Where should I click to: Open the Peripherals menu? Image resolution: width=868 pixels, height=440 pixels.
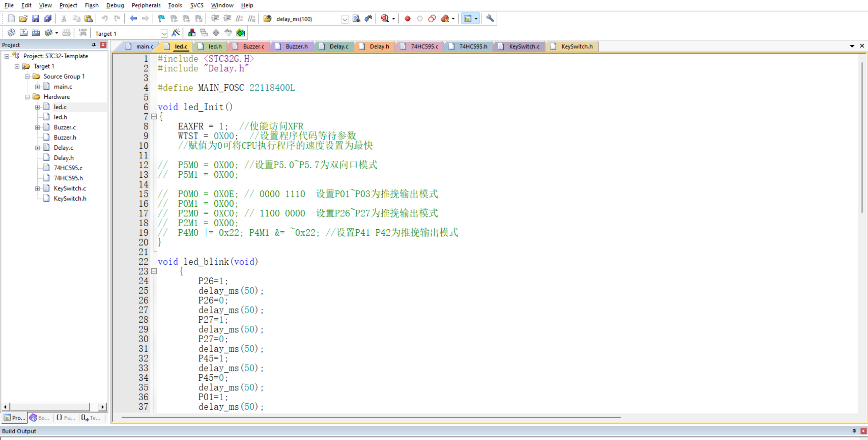pyautogui.click(x=146, y=5)
